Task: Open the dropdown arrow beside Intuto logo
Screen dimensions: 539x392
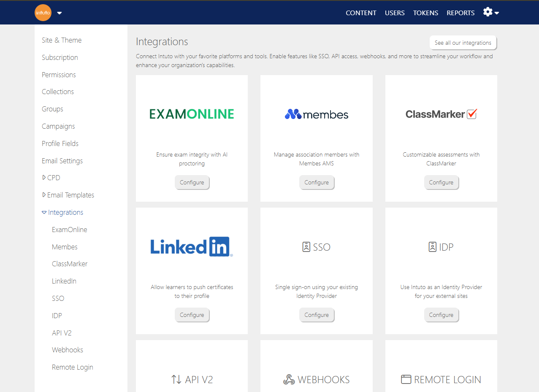Action: tap(60, 13)
